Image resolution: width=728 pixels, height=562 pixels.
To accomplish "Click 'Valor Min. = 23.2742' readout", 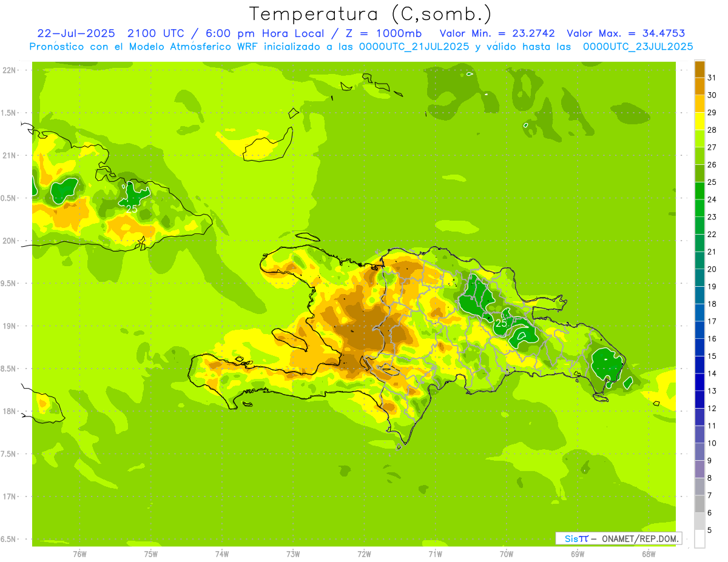I will tap(497, 33).
